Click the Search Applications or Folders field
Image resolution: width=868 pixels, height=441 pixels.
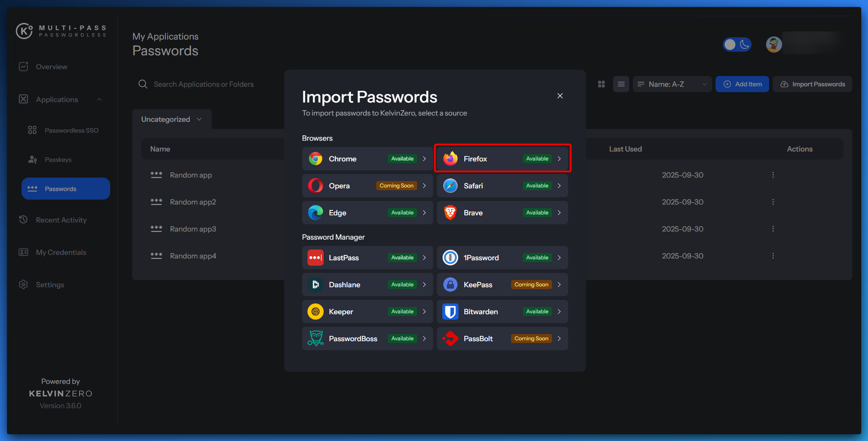(204, 84)
